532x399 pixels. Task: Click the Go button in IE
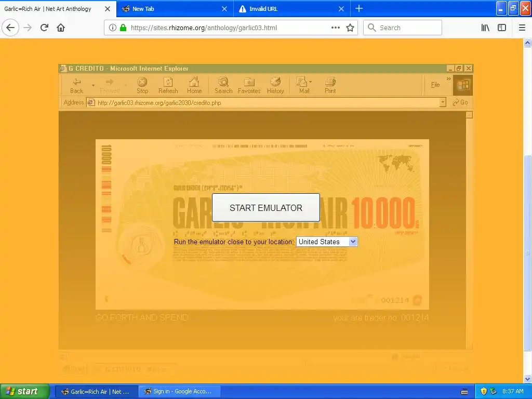pyautogui.click(x=460, y=102)
